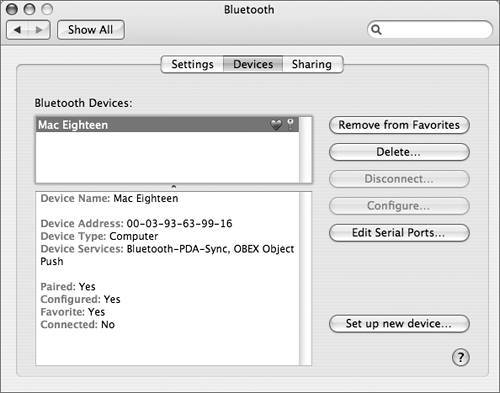Minimize the Bluetooth window
Viewport: 500px width, 393px height.
pyautogui.click(x=29, y=9)
